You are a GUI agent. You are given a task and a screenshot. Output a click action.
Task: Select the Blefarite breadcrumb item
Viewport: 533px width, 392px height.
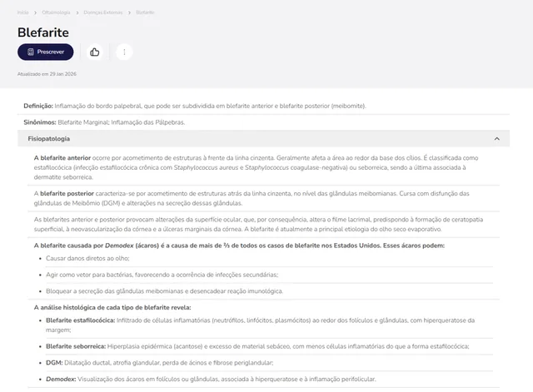(x=145, y=12)
